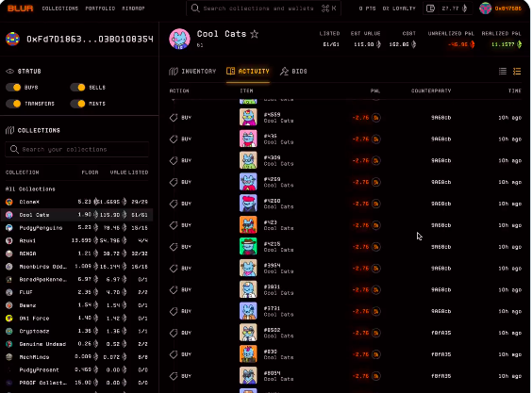Screen dimensions: 532x393
Task: Click the CloneX collection avatar icon
Action: click(9, 202)
